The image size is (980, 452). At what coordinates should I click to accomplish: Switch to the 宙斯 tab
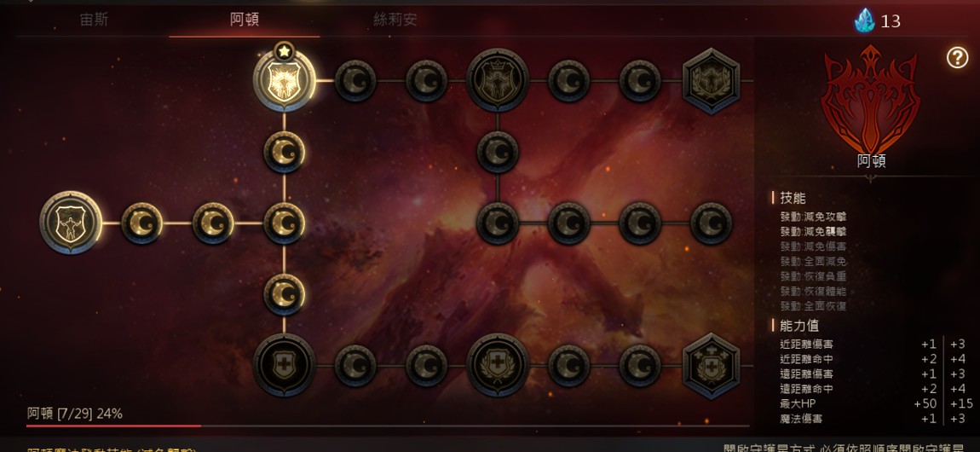(x=95, y=20)
